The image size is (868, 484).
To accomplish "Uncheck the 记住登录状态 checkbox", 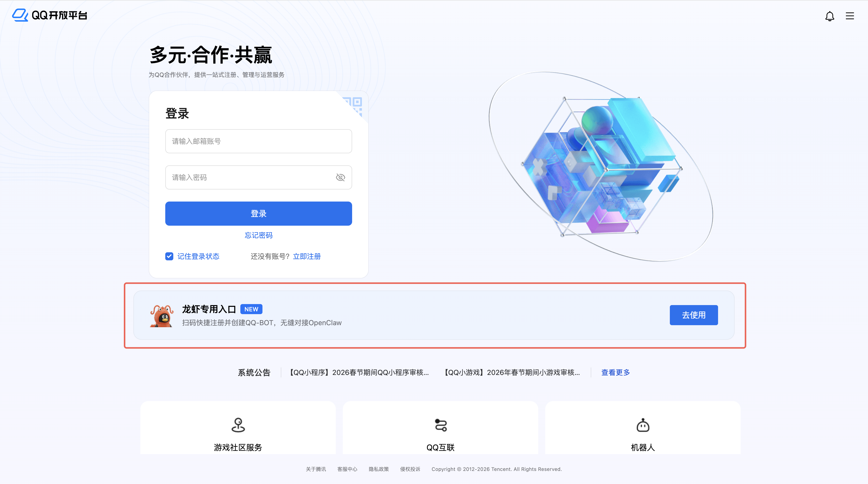I will (x=169, y=256).
